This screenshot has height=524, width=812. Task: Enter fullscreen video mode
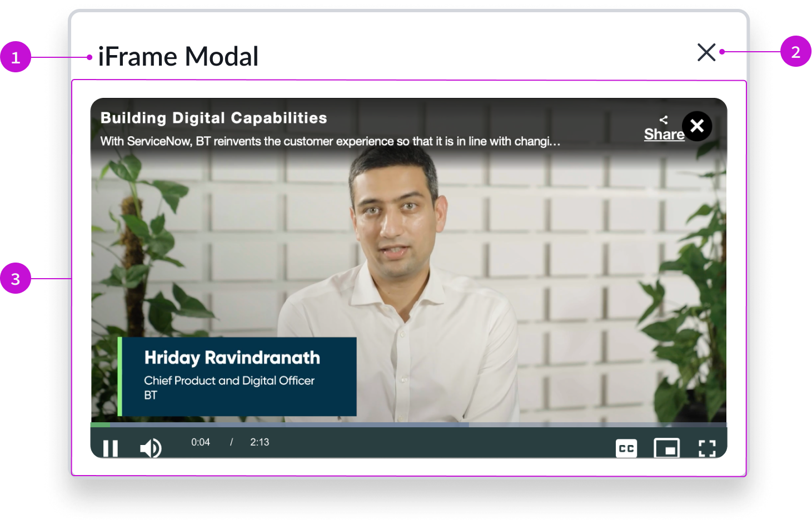(707, 448)
